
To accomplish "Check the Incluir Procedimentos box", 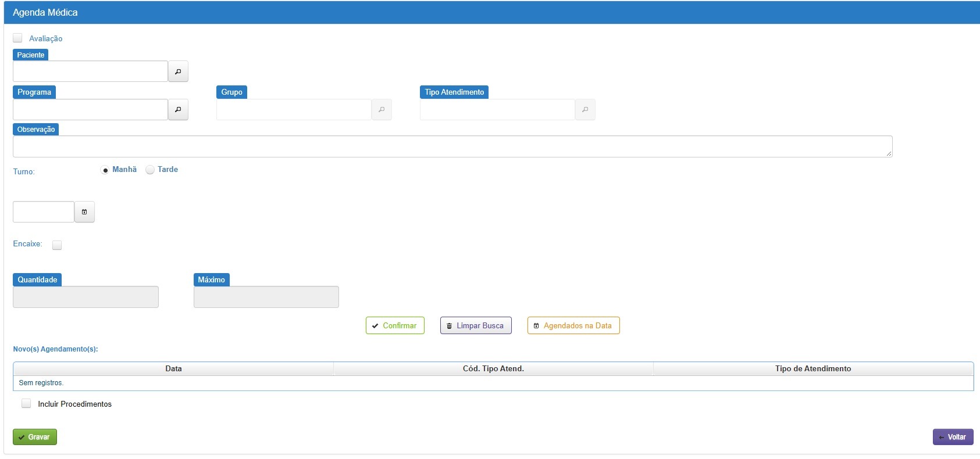I will 26,403.
